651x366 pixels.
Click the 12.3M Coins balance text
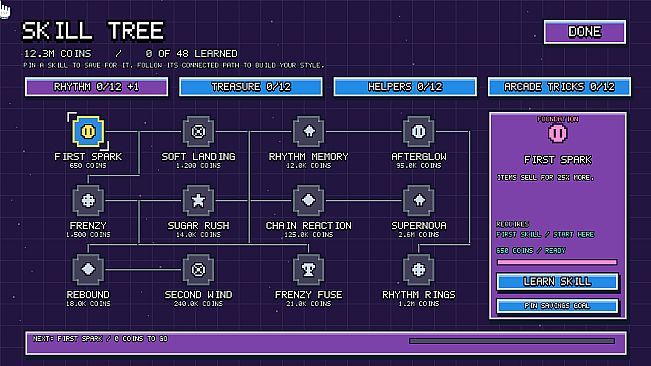click(57, 54)
